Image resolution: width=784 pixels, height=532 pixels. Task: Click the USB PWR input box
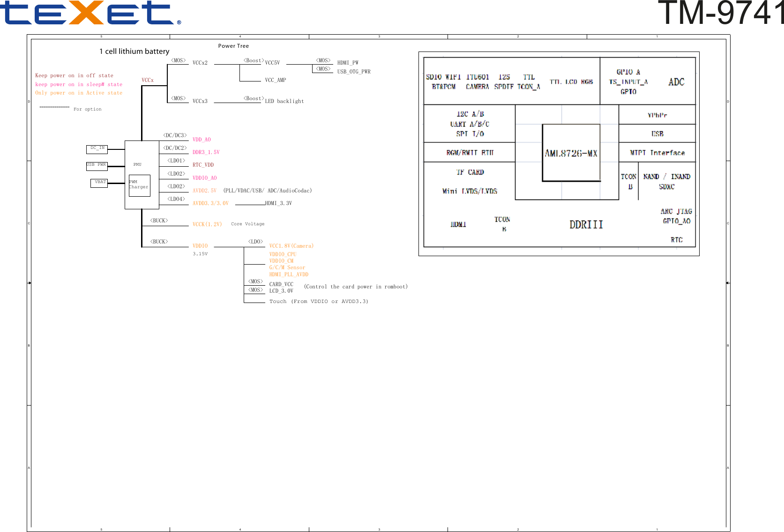(x=97, y=166)
